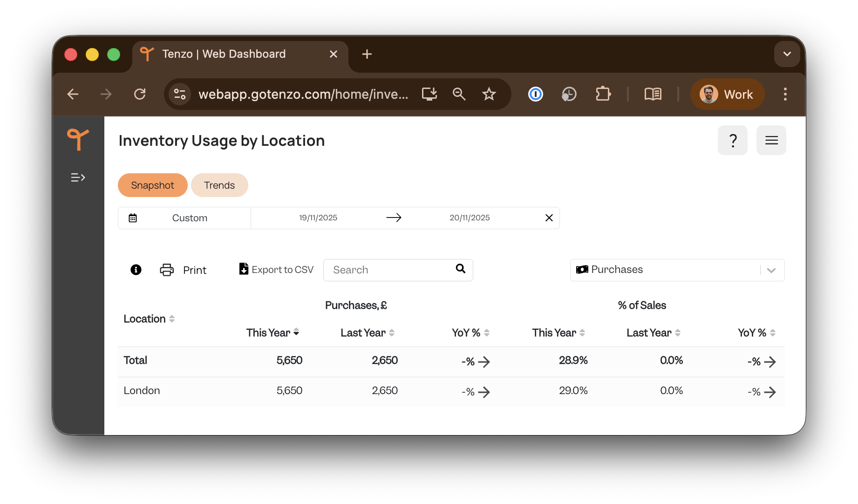Reload the current page

tap(140, 94)
